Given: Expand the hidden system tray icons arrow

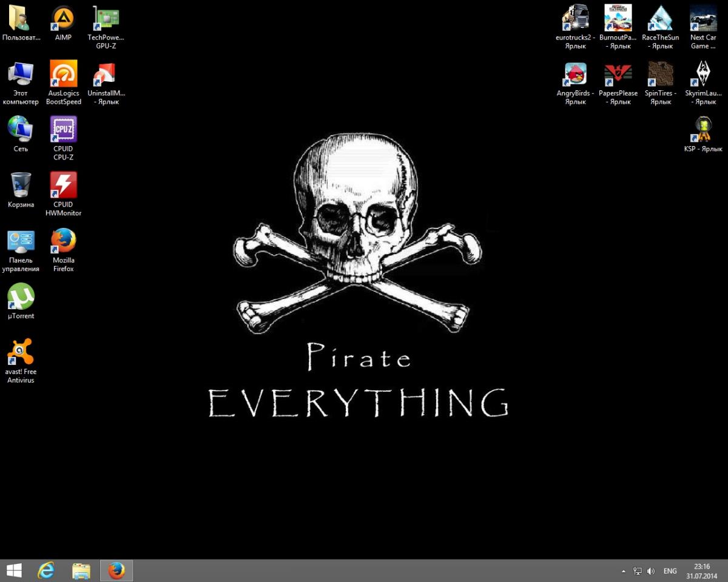Looking at the screenshot, I should point(623,571).
